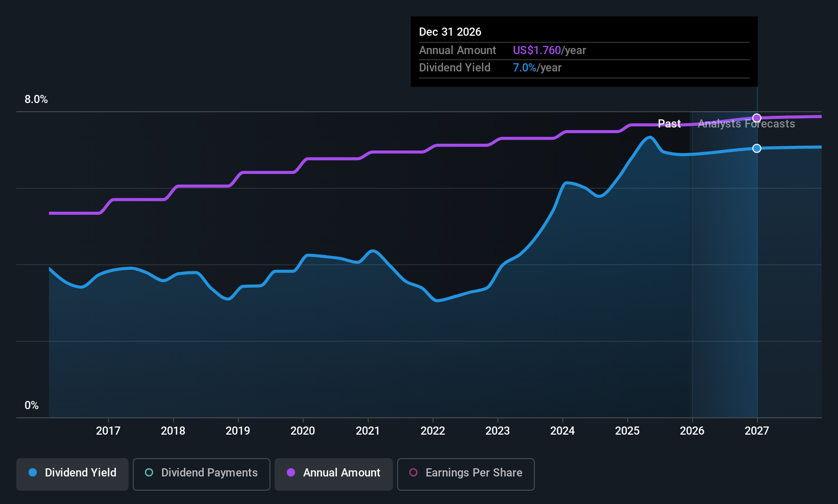Select the 2026 x-axis label
The height and width of the screenshot is (504, 838).
(692, 431)
